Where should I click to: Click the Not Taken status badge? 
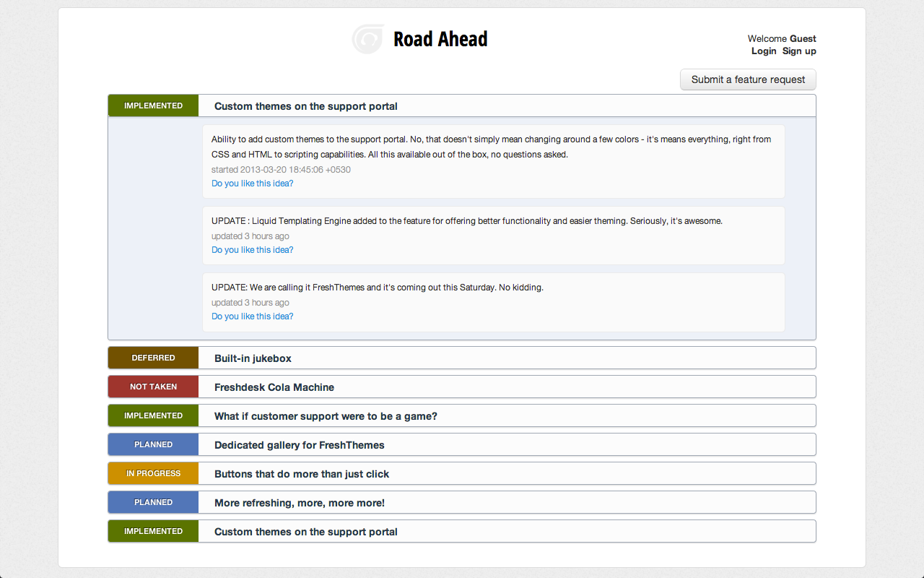pyautogui.click(x=153, y=387)
